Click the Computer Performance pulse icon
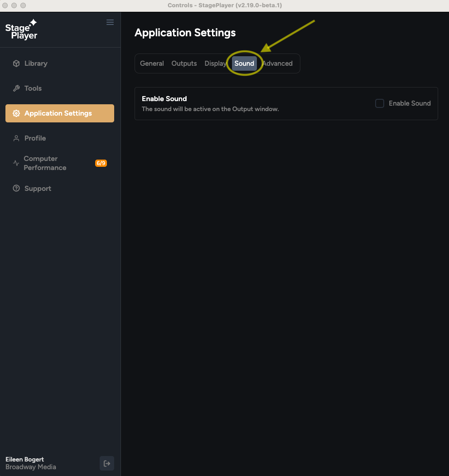This screenshot has height=476, width=449. [x=16, y=163]
